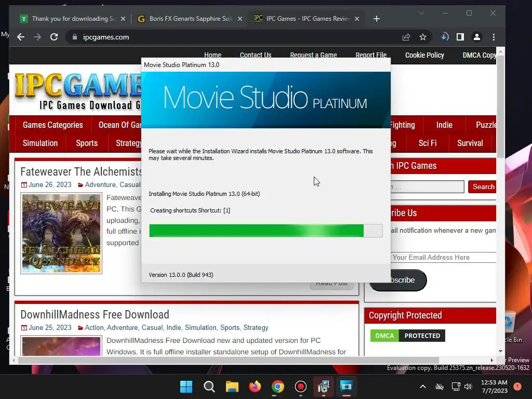
Task: Go back in Chrome browser
Action: [x=21, y=37]
